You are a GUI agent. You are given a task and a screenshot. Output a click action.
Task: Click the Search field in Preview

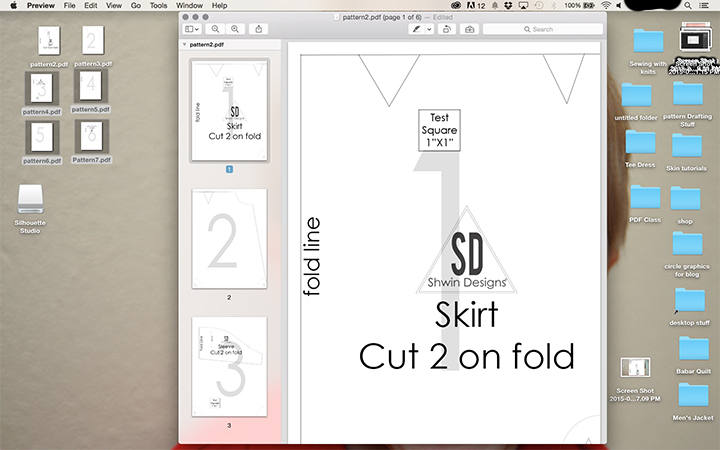543,29
